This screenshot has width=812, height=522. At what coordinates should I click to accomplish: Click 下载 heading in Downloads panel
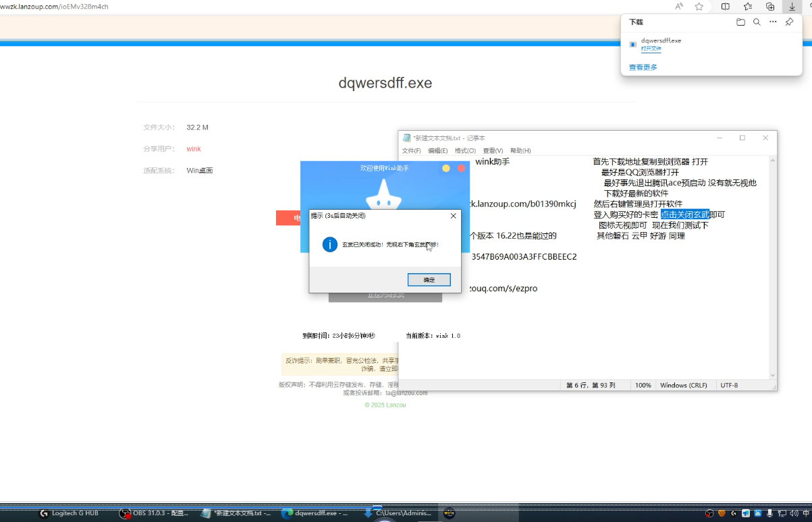click(637, 22)
